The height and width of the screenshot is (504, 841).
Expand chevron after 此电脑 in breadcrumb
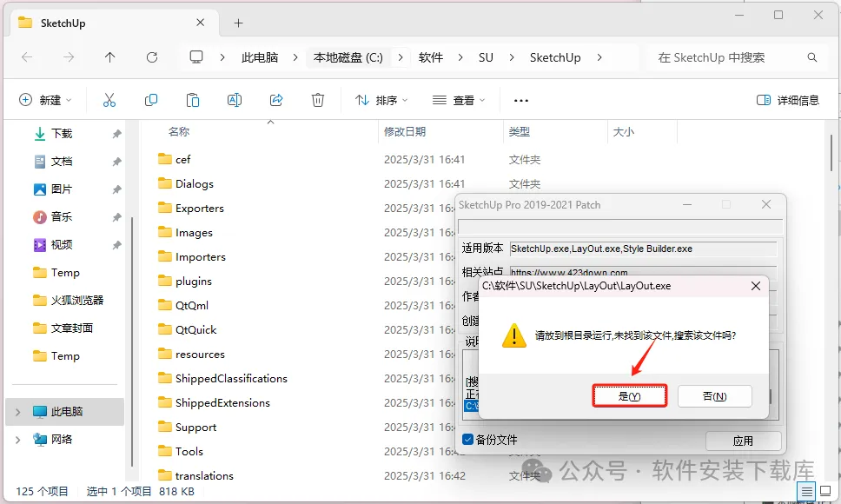coord(295,57)
